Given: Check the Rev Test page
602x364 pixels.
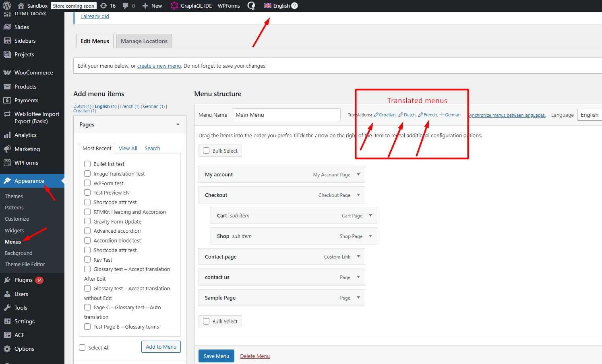Looking at the screenshot, I should click(x=87, y=259).
